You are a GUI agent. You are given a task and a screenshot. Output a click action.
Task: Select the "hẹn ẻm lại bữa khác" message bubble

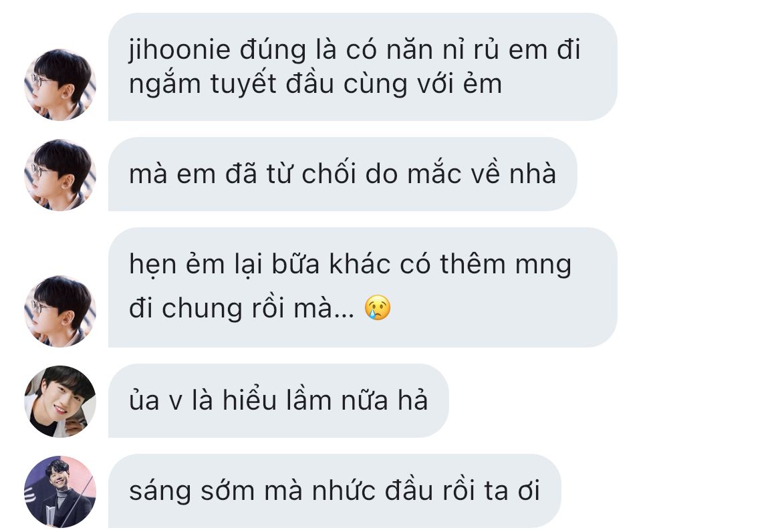[363, 287]
